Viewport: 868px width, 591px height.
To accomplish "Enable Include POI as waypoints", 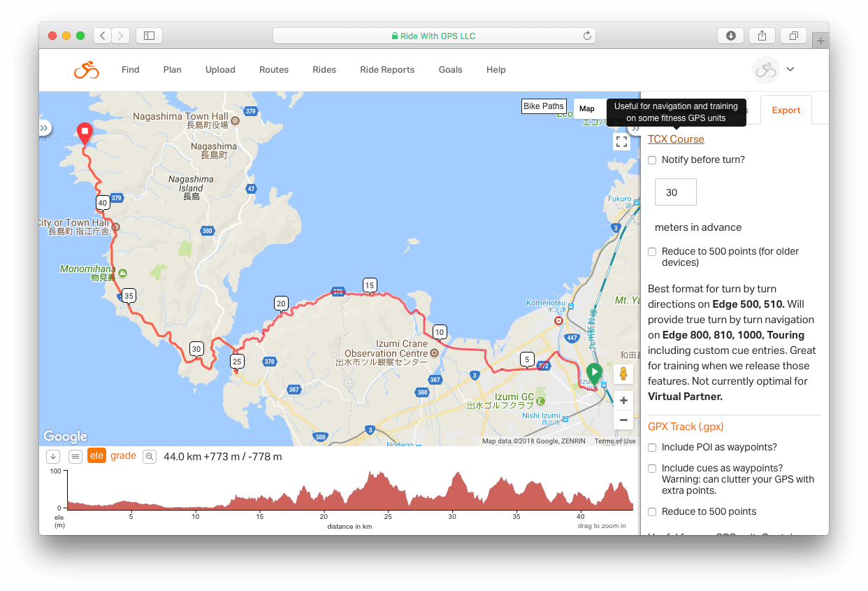I will [x=652, y=448].
